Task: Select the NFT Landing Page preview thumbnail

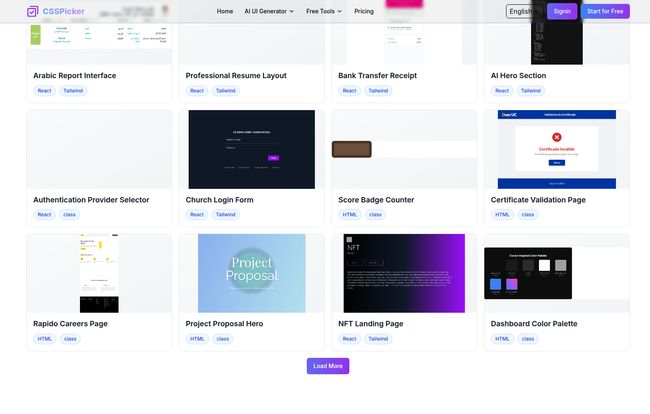Action: coord(404,273)
